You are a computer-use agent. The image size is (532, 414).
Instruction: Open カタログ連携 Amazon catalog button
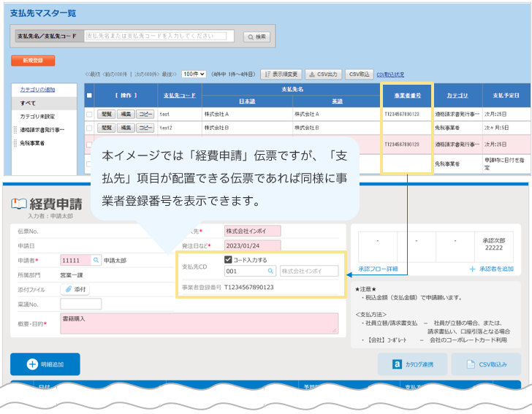(x=412, y=364)
